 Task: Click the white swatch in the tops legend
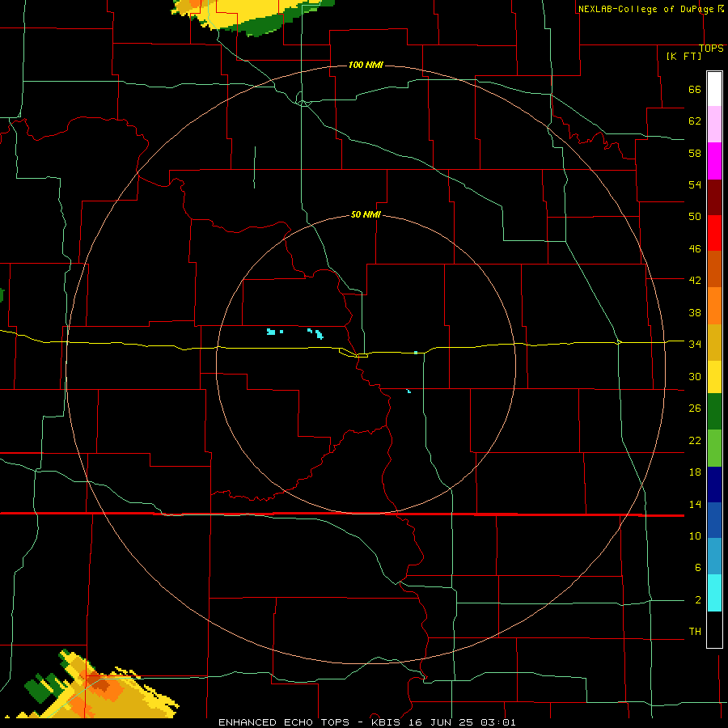pyautogui.click(x=714, y=89)
